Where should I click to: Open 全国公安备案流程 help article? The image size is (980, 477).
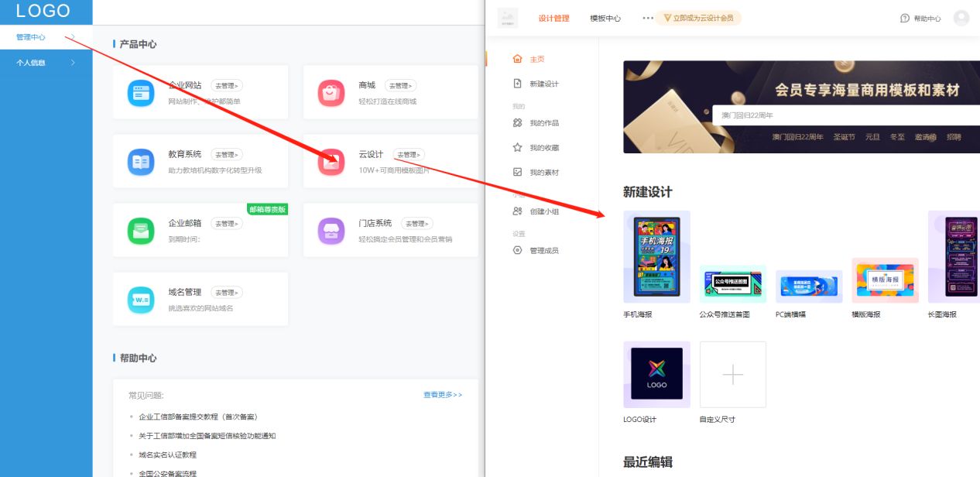167,473
